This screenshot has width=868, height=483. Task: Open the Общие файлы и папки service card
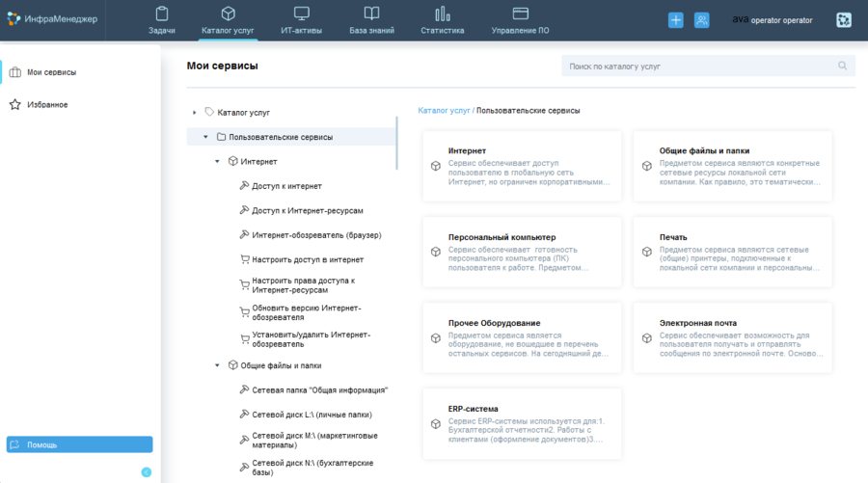click(x=733, y=166)
